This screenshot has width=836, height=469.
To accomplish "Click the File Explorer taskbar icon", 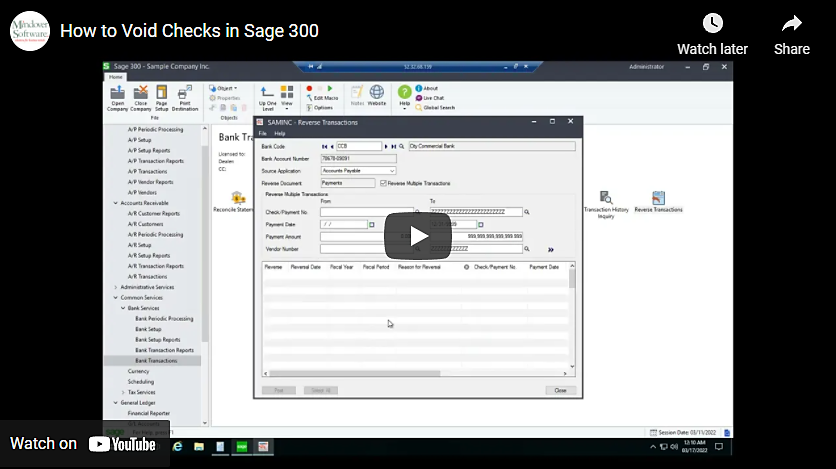I will click(199, 447).
